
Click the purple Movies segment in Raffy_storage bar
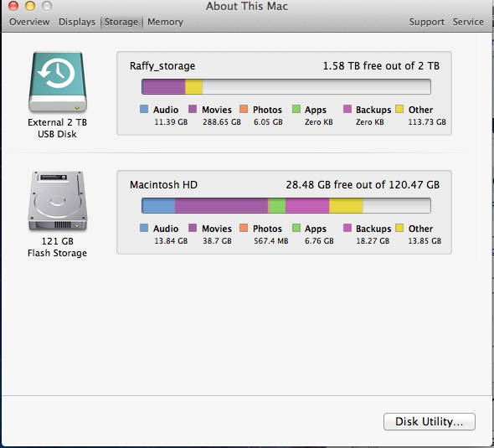click(164, 86)
